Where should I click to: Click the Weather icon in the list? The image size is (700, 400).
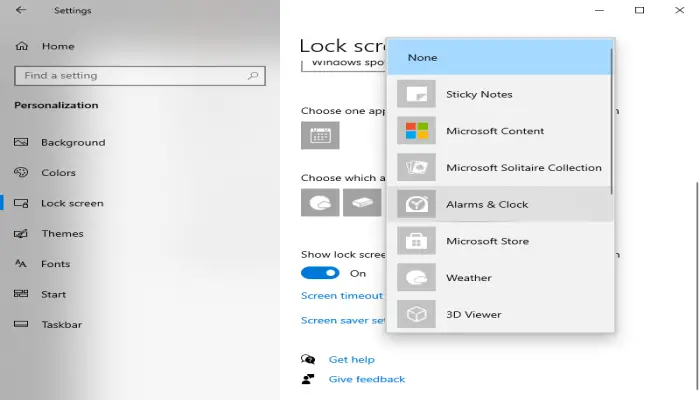(416, 277)
